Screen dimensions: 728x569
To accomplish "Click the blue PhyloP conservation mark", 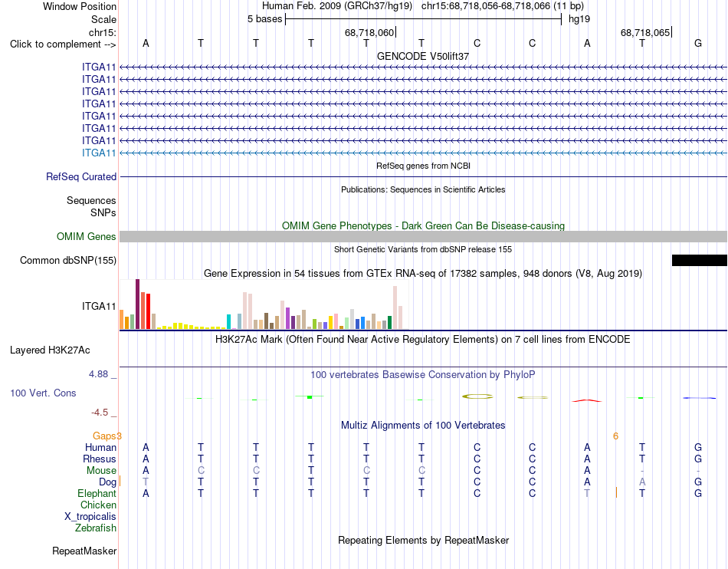I will [698, 397].
